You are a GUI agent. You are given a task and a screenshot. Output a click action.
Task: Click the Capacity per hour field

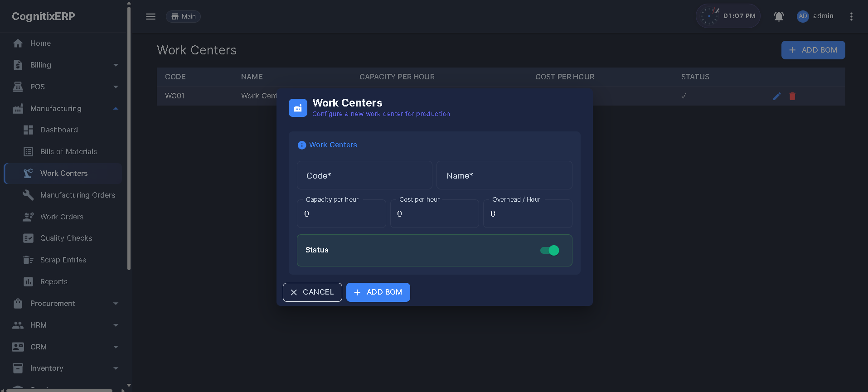pyautogui.click(x=341, y=213)
